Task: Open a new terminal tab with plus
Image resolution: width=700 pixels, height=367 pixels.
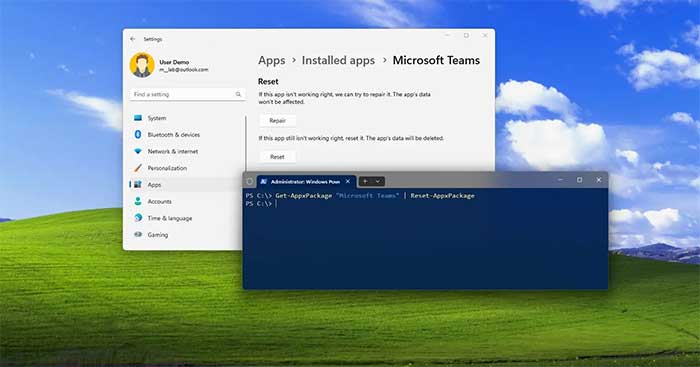Action: tap(365, 181)
